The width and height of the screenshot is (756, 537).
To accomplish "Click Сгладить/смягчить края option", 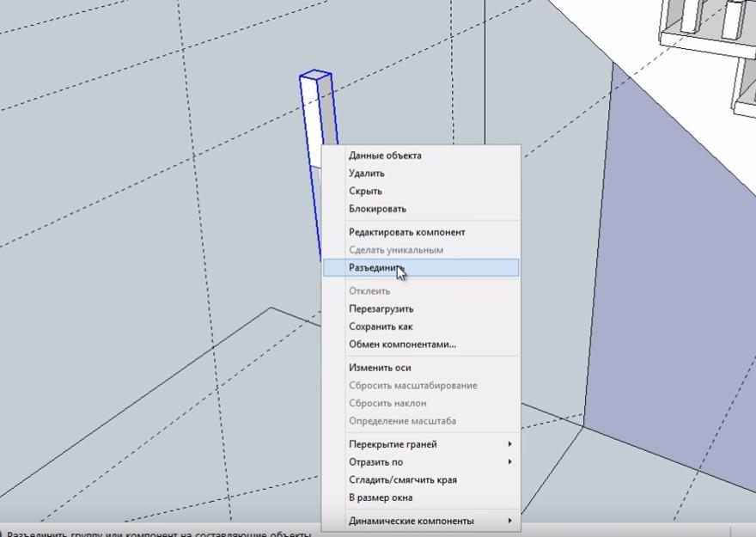I will (x=404, y=480).
